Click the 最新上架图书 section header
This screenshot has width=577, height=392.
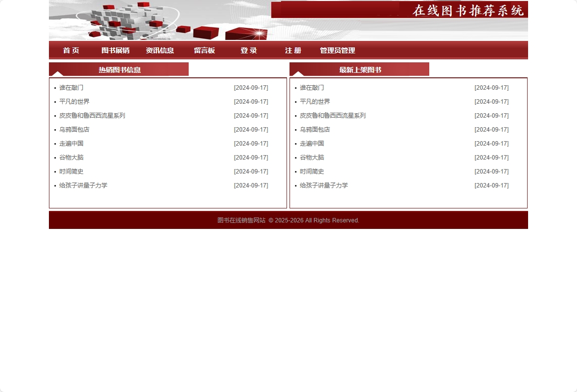tap(359, 70)
